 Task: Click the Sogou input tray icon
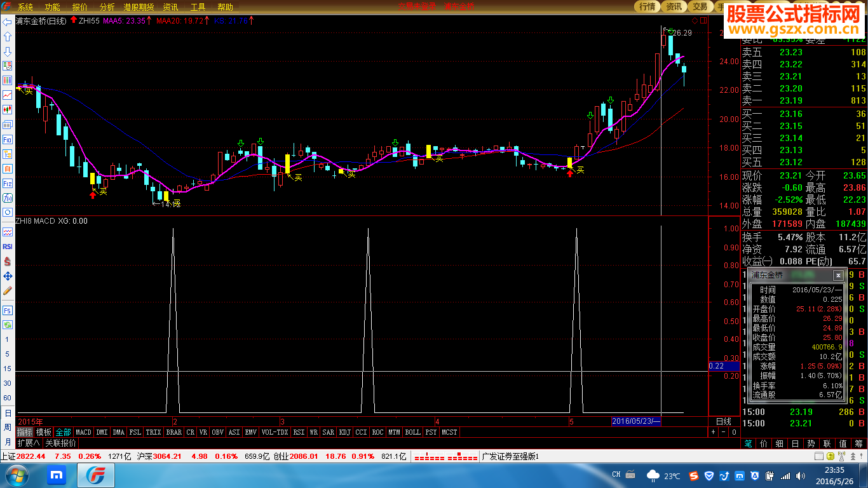pyautogui.click(x=695, y=475)
